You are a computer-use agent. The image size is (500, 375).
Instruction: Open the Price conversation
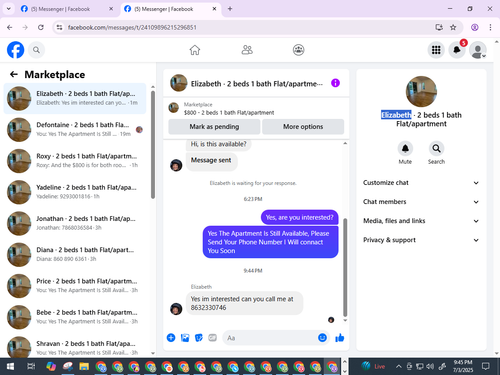[x=75, y=286]
